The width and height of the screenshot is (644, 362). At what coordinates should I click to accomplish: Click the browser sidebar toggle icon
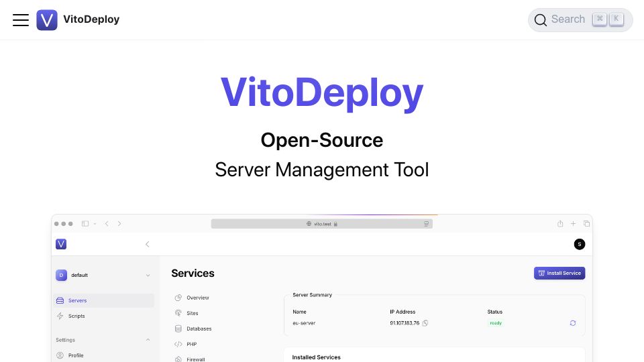pyautogui.click(x=85, y=224)
